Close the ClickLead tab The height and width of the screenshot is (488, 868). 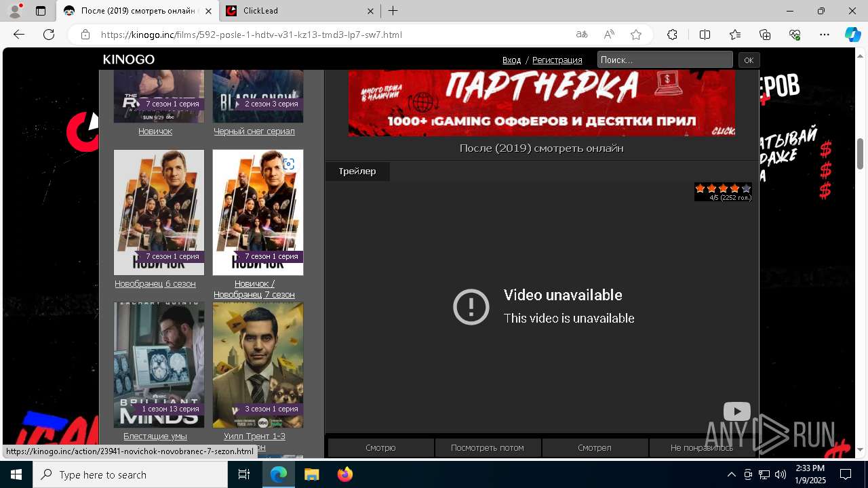tap(370, 11)
